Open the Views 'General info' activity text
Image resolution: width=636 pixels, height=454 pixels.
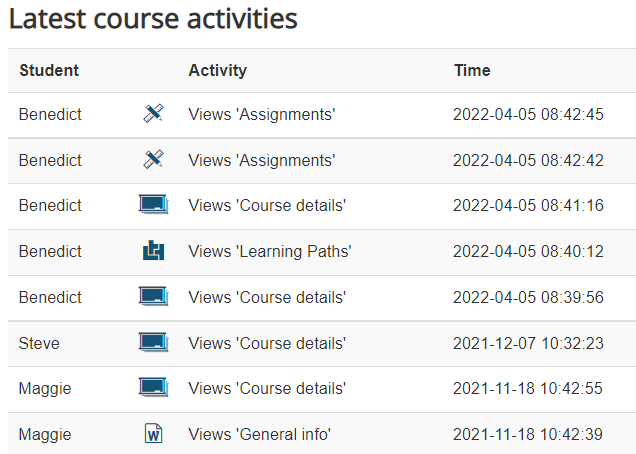[x=260, y=434]
